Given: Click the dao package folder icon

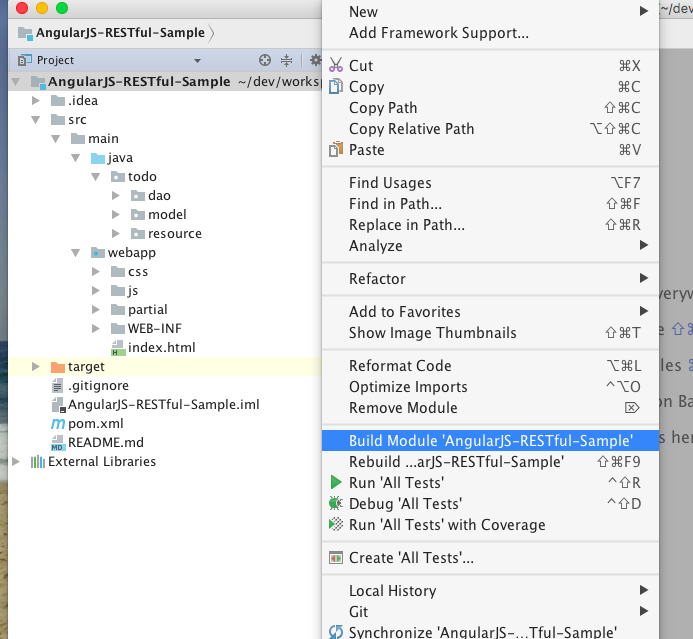Looking at the screenshot, I should tap(138, 196).
